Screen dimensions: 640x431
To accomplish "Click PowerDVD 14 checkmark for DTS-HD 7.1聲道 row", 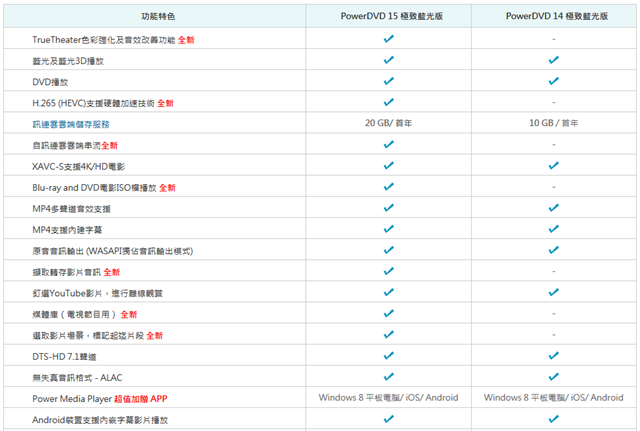I will [553, 355].
